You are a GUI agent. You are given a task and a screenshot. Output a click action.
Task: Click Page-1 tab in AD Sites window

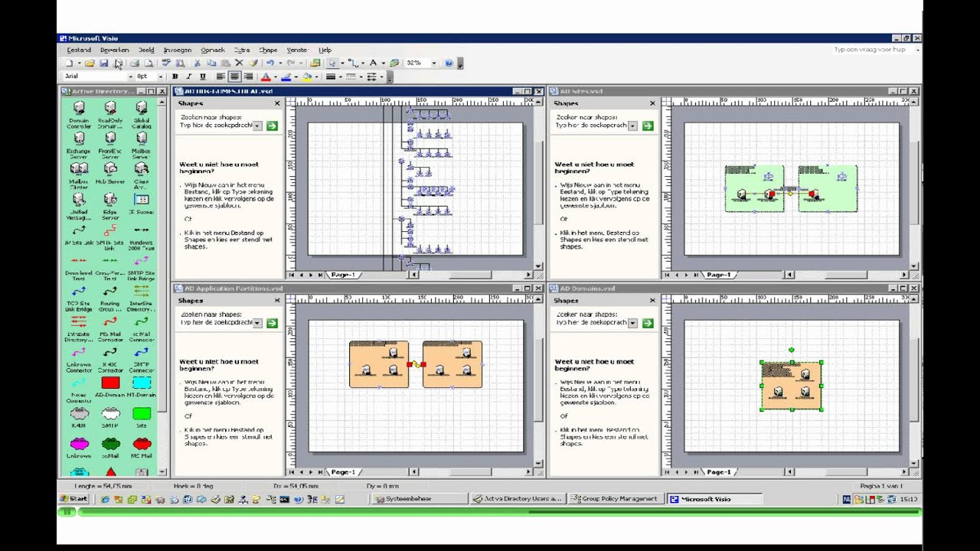(719, 275)
